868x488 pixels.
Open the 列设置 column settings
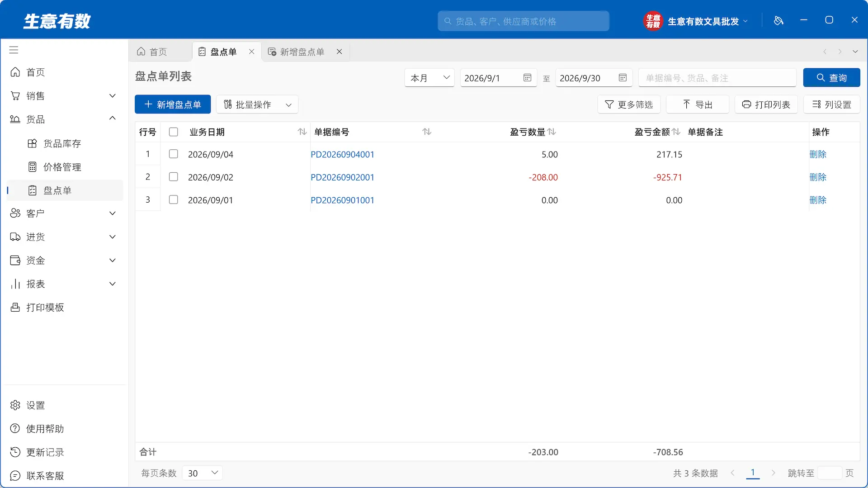coord(831,104)
